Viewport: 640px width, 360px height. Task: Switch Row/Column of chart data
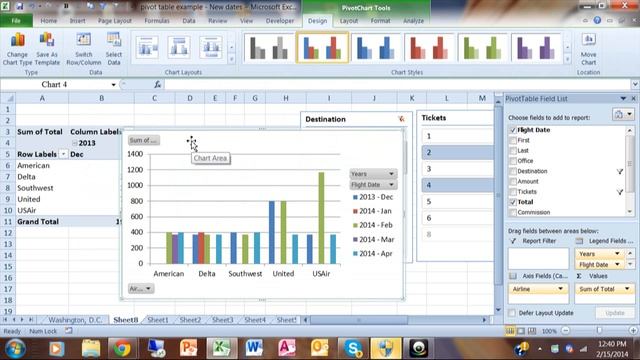[84, 49]
